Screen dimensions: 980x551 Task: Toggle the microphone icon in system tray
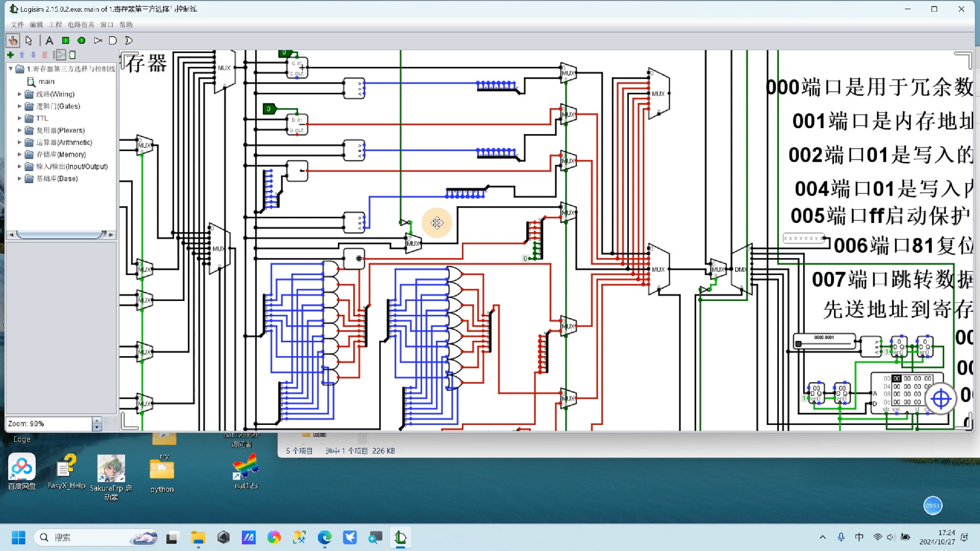[x=841, y=537]
